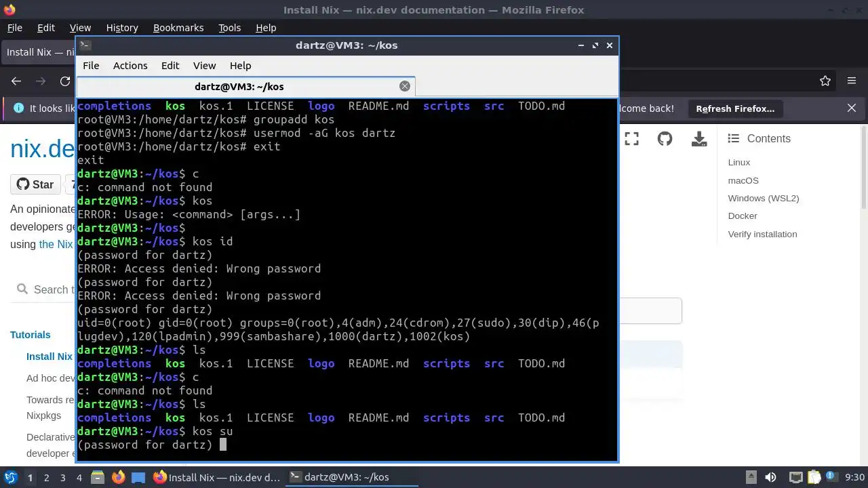The width and height of the screenshot is (868, 488).
Task: Switch to workspace 3
Action: click(x=63, y=478)
